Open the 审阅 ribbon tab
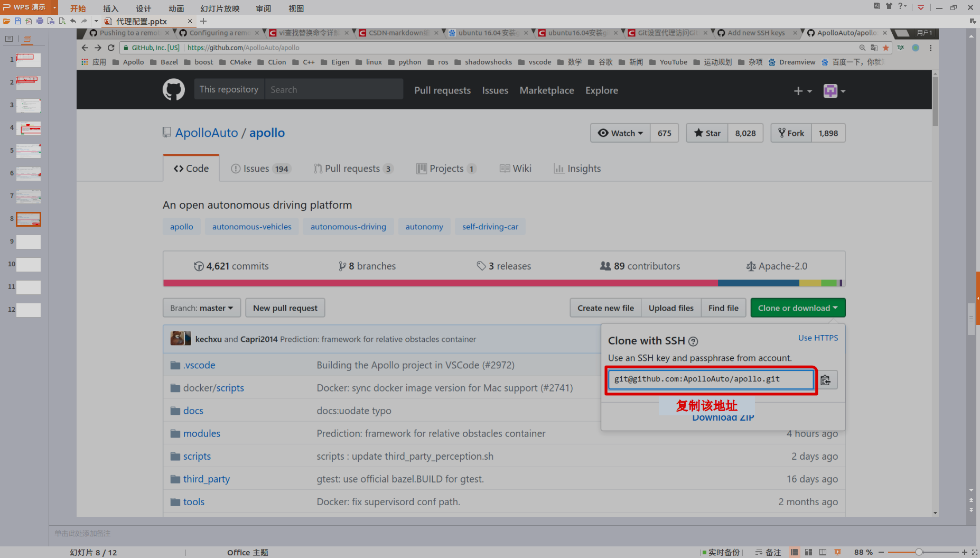This screenshot has width=980, height=558. (x=263, y=8)
